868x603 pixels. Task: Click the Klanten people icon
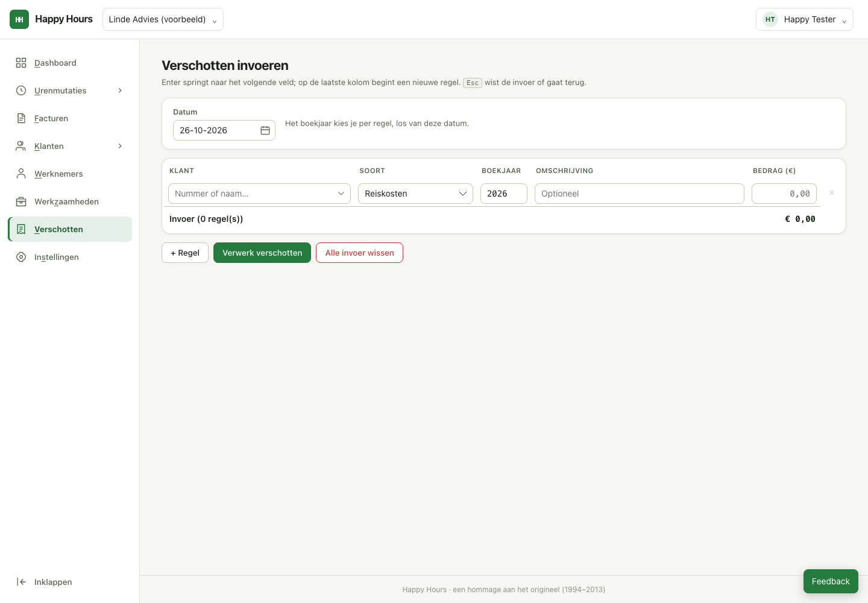coord(21,146)
